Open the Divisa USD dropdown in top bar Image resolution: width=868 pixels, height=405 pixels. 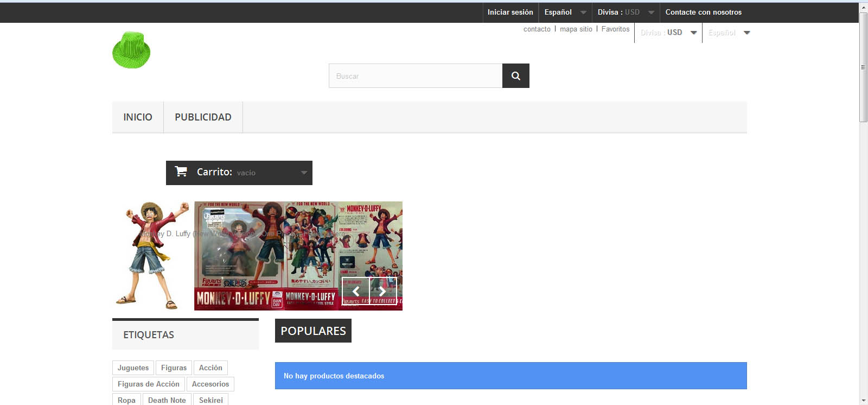(x=626, y=12)
